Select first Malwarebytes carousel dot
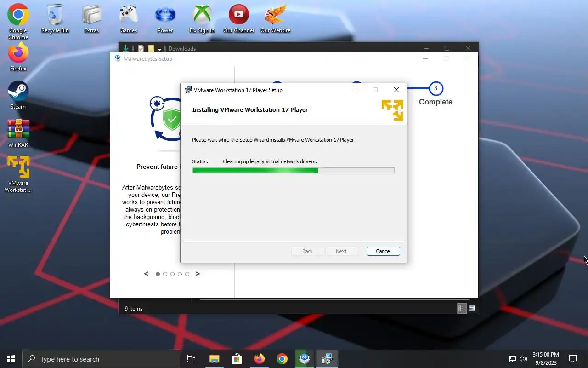The width and height of the screenshot is (588, 368). click(x=158, y=274)
